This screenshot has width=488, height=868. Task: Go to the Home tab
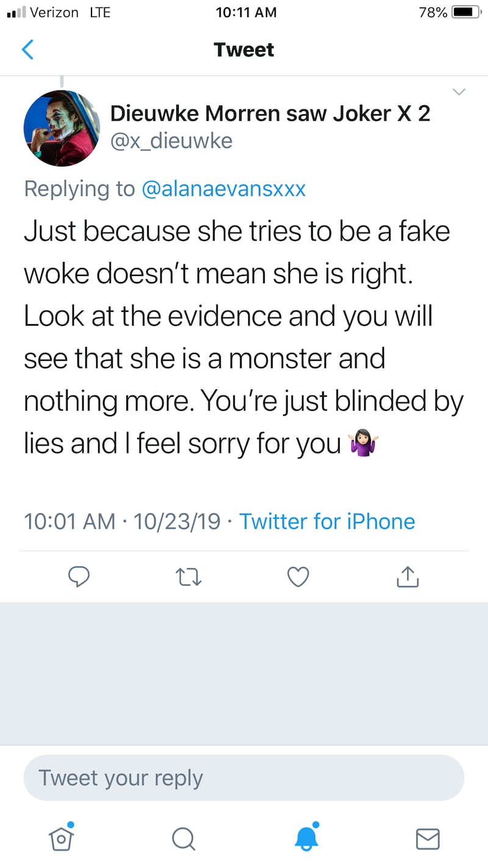coord(62,837)
